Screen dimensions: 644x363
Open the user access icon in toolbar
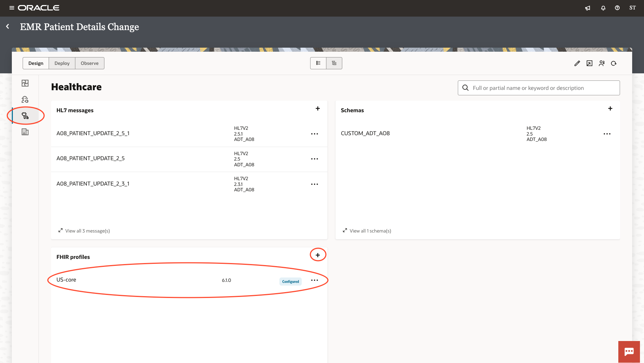602,63
